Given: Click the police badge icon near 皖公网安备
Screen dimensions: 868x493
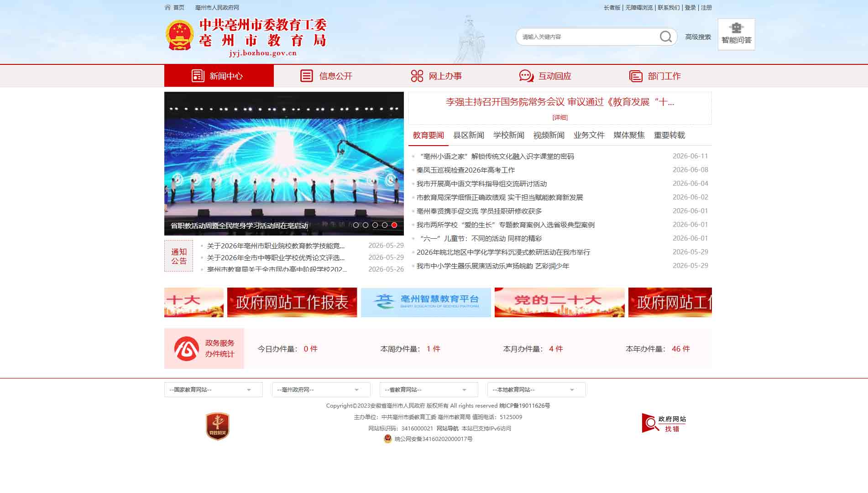Looking at the screenshot, I should pos(388,439).
